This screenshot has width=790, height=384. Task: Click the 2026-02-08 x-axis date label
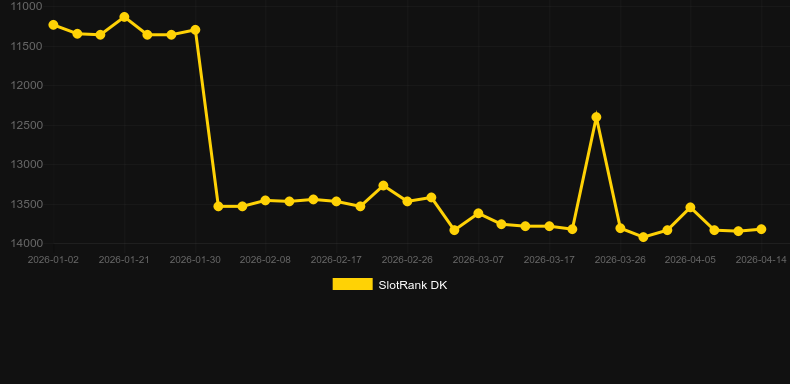[x=266, y=260]
